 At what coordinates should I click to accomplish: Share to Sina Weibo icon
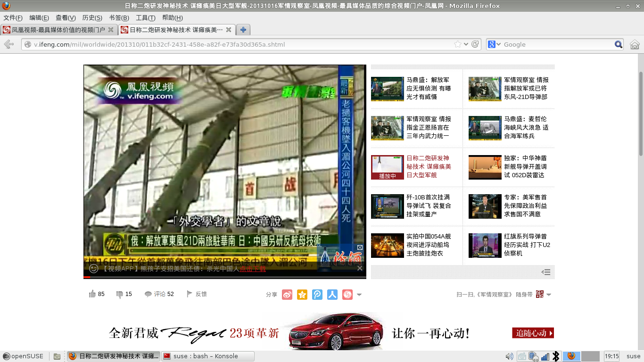(287, 295)
